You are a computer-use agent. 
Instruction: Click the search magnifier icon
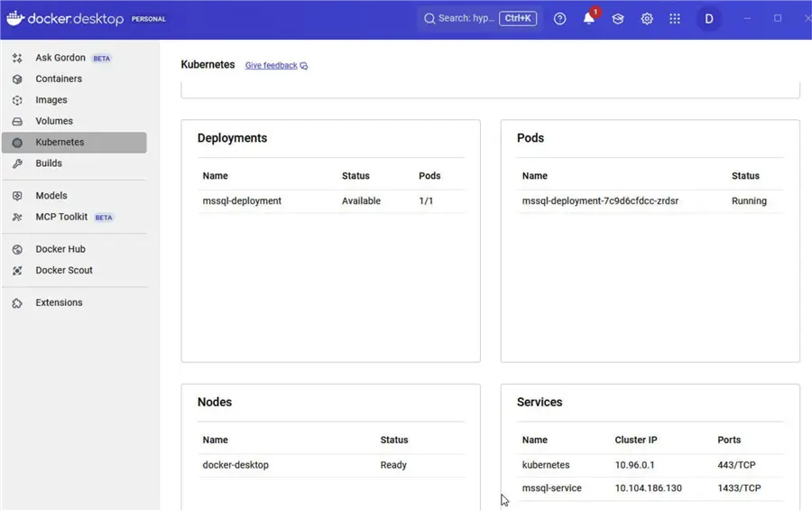tap(429, 19)
